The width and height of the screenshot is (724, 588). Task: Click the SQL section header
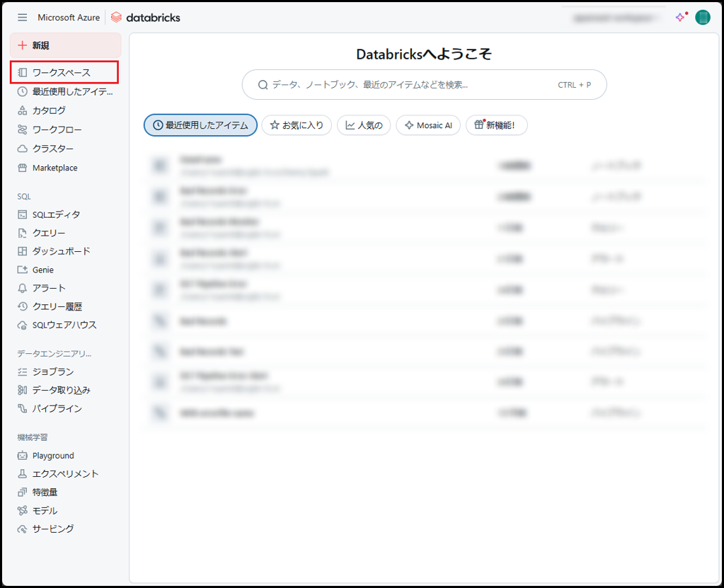point(24,197)
